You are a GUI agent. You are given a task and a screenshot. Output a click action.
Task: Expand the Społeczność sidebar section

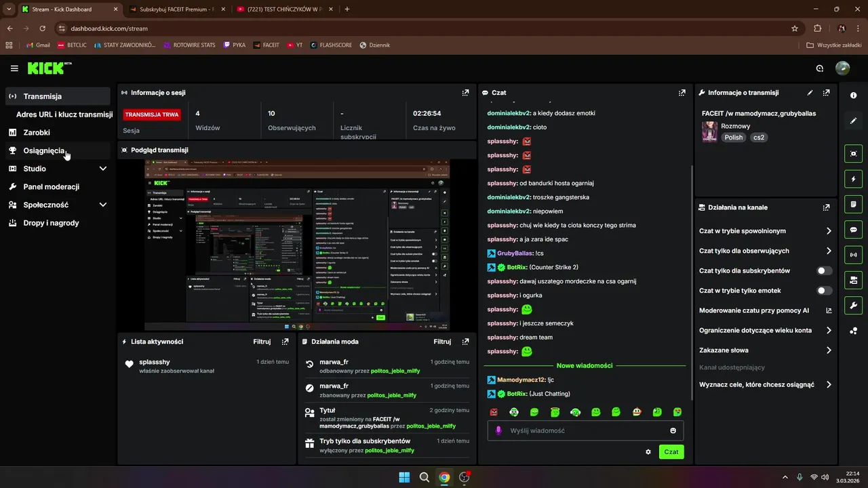tap(103, 205)
